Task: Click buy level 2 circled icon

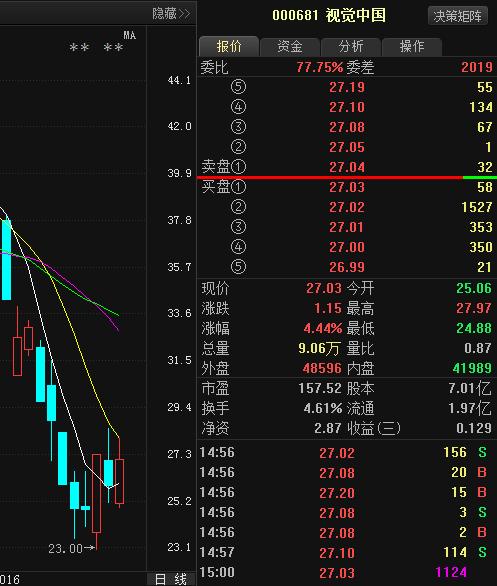Action: pos(238,207)
